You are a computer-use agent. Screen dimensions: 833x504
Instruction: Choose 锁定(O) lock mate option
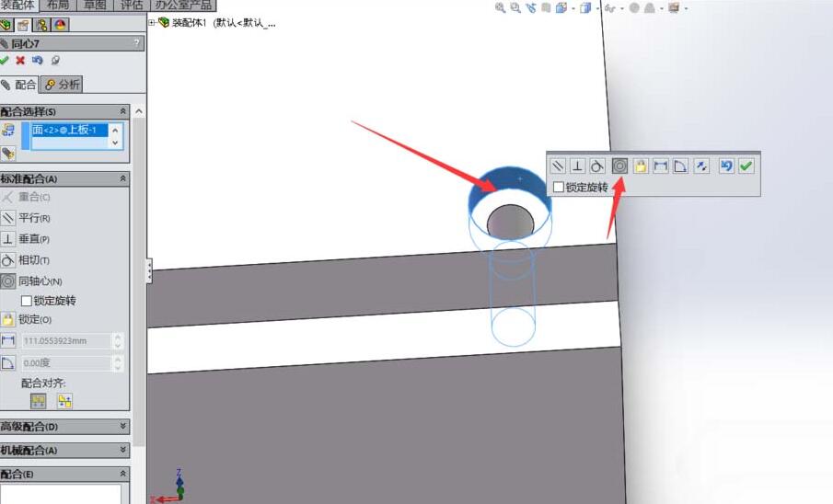(x=35, y=319)
